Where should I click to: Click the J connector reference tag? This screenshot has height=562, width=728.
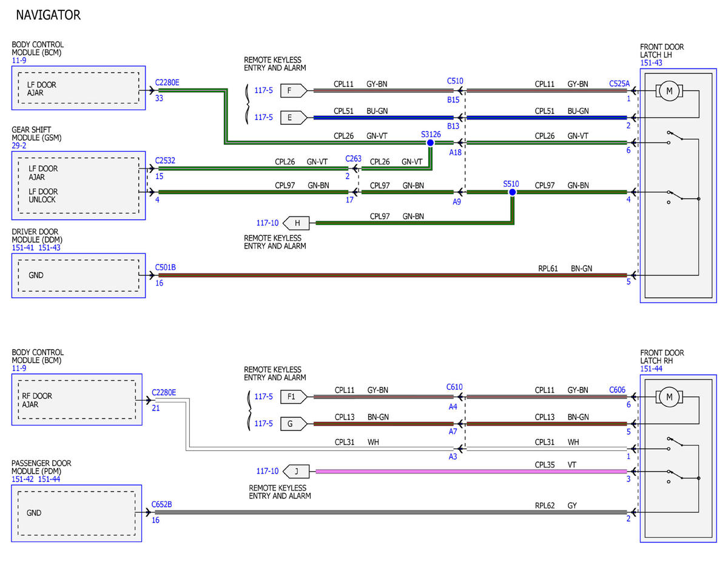(297, 471)
